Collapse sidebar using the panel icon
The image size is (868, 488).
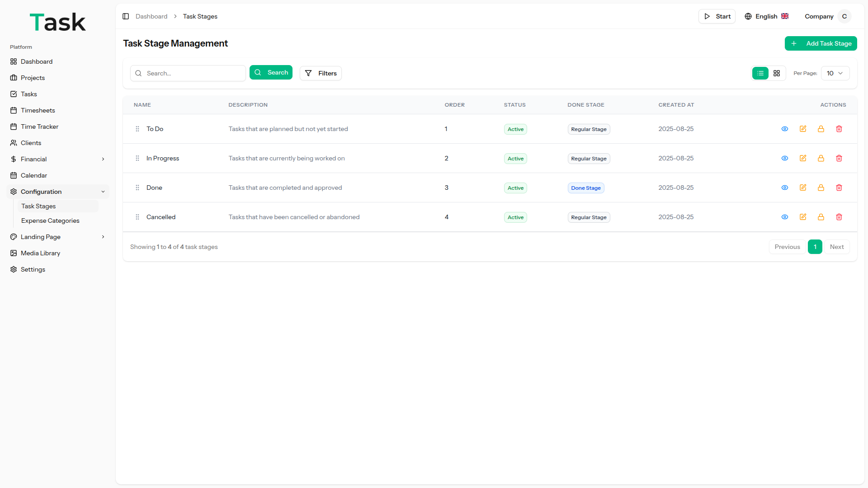pos(126,16)
